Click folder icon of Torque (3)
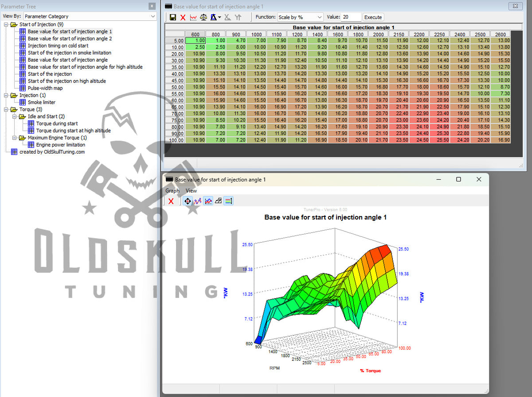532x397 pixels. tap(14, 110)
